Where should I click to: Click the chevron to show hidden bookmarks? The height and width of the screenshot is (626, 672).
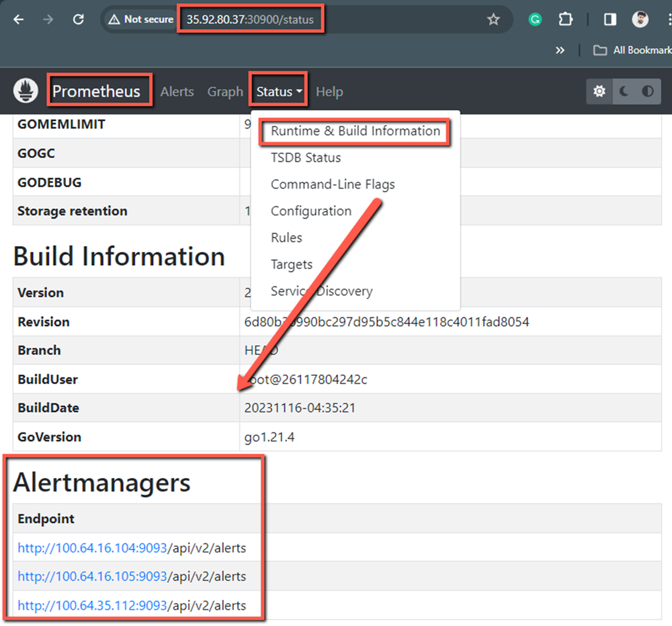coord(560,50)
